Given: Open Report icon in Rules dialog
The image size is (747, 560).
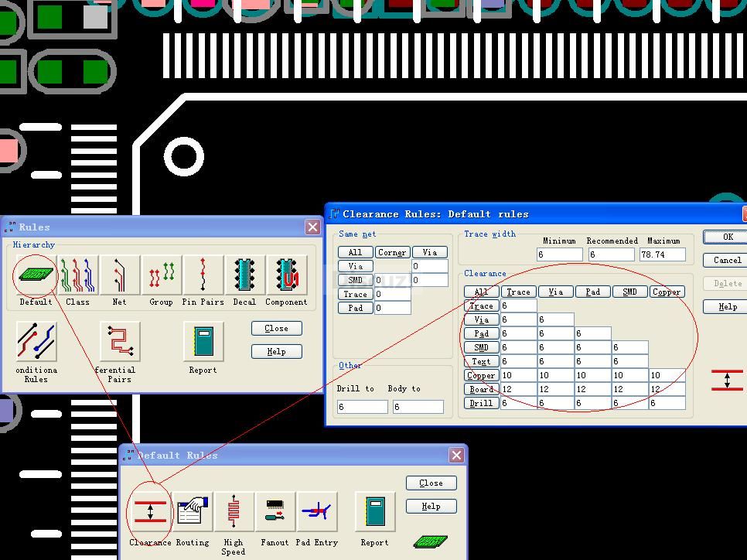Looking at the screenshot, I should pyautogui.click(x=203, y=341).
